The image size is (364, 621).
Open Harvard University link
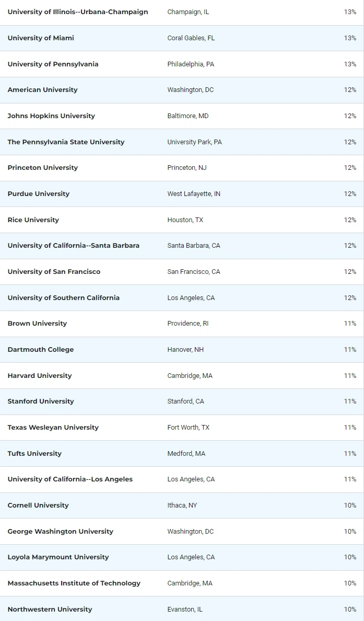pyautogui.click(x=39, y=376)
